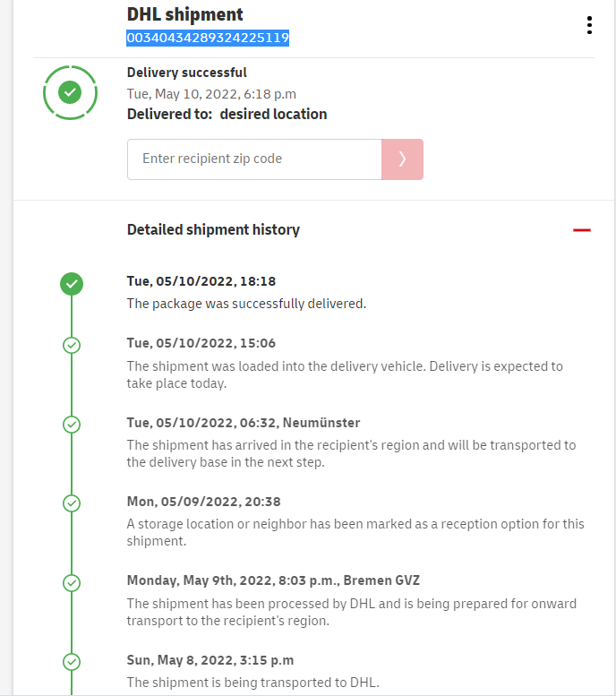Viewport: 616px width, 696px height.
Task: Collapse the detailed shipment history section
Action: (582, 230)
